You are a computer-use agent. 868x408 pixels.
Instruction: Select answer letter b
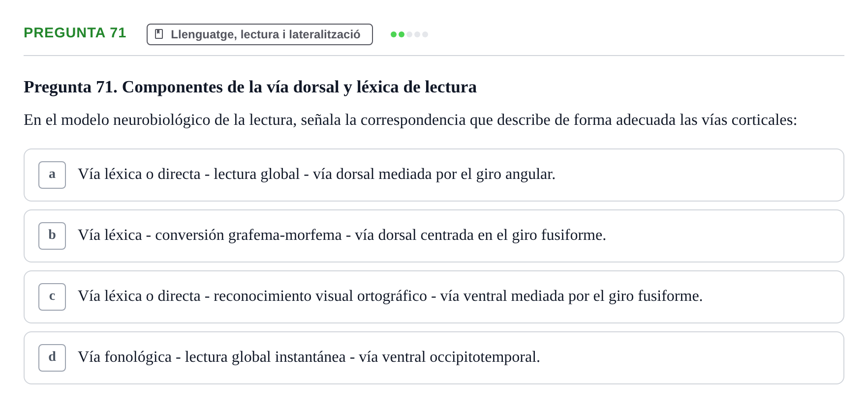[x=52, y=236]
